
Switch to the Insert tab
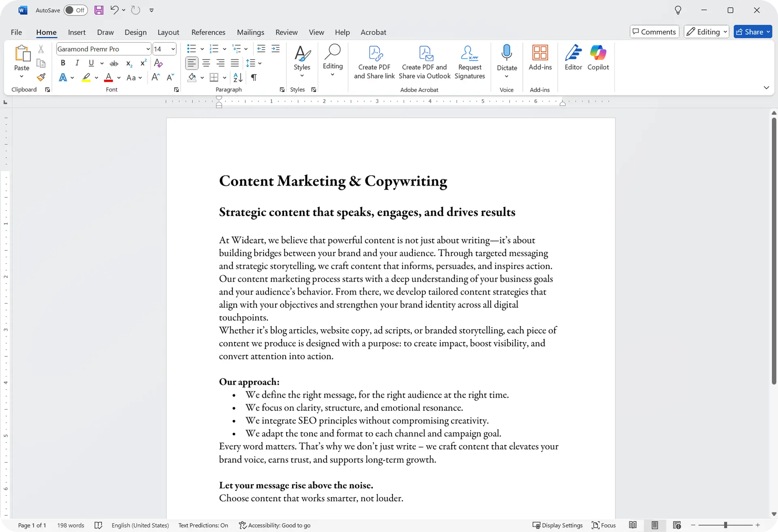(77, 32)
